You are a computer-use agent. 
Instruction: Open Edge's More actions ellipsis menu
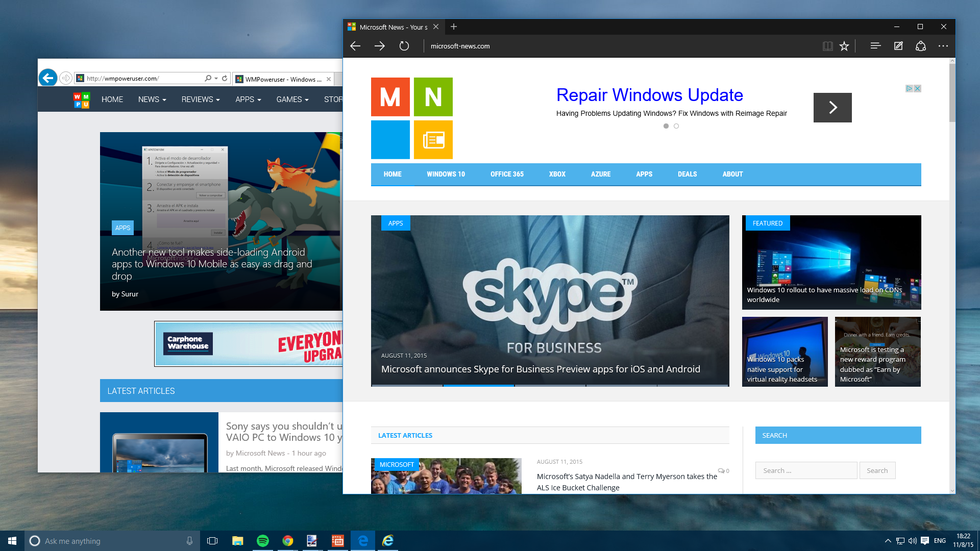943,46
